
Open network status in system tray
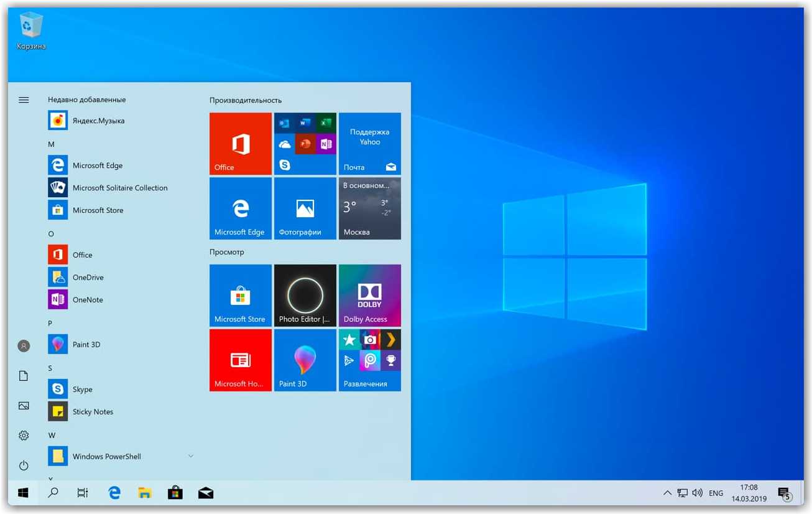(x=682, y=493)
